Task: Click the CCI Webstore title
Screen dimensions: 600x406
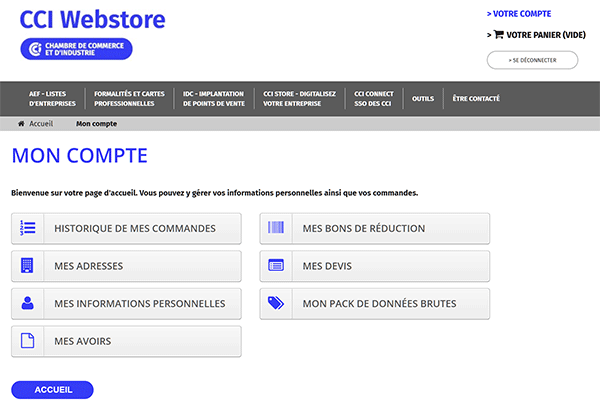Action: tap(92, 19)
